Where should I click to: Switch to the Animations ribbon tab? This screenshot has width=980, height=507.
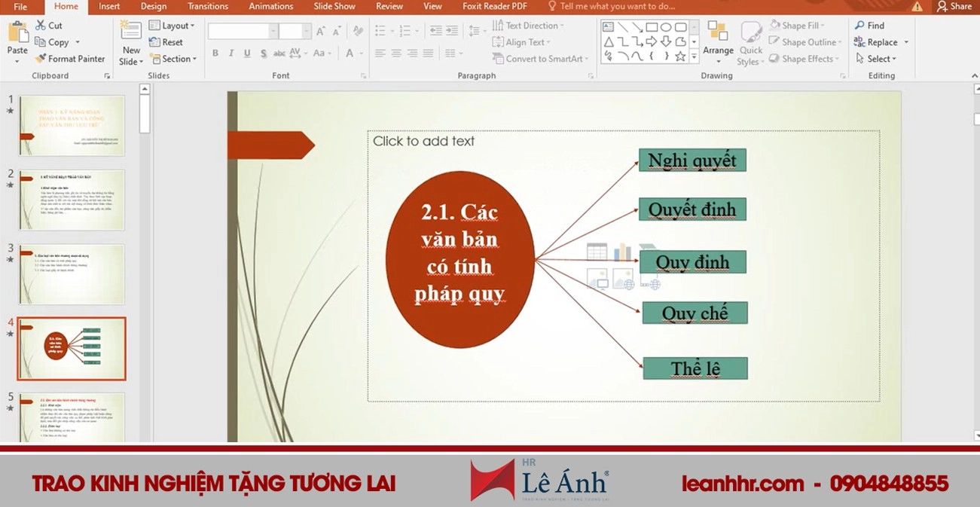click(x=270, y=6)
